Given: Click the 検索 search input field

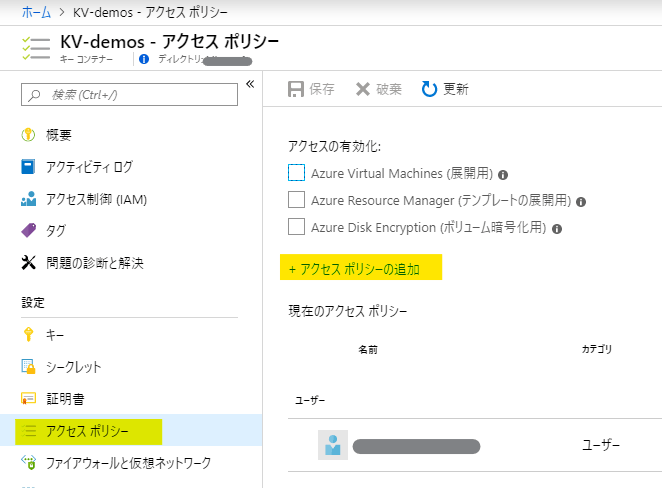Looking at the screenshot, I should 130,94.
